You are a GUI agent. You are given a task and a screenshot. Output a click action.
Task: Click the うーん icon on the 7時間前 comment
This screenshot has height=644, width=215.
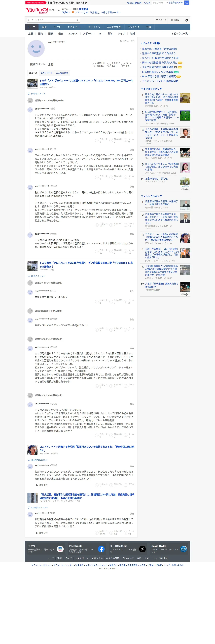coord(126,485)
